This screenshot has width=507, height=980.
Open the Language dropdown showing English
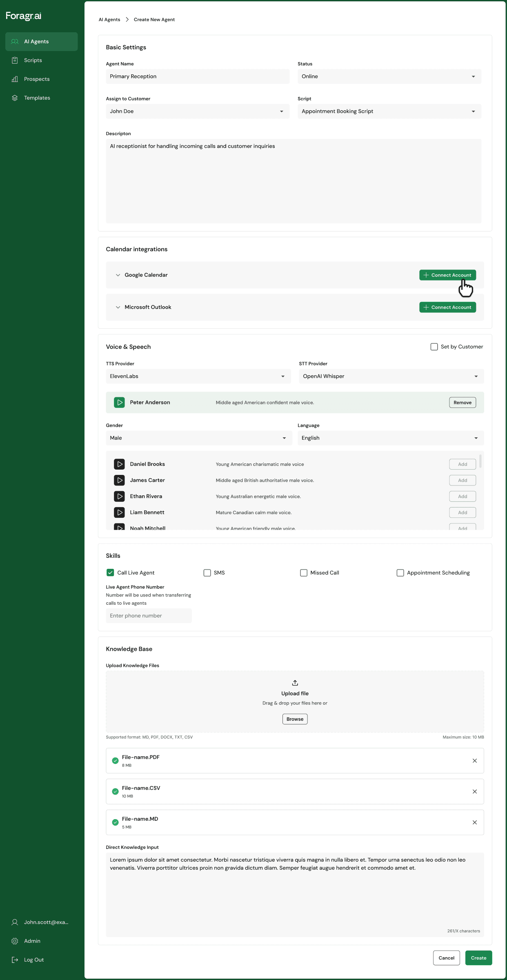(x=391, y=438)
